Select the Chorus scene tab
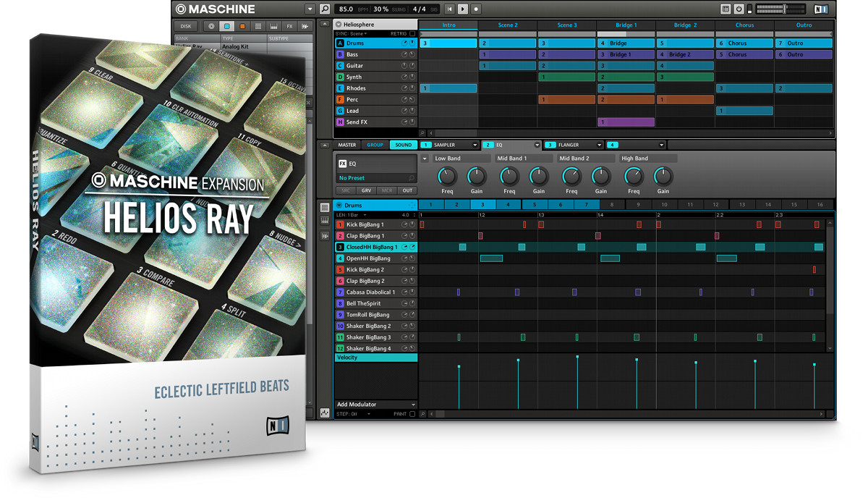Image resolution: width=868 pixels, height=498 pixels. (x=745, y=25)
